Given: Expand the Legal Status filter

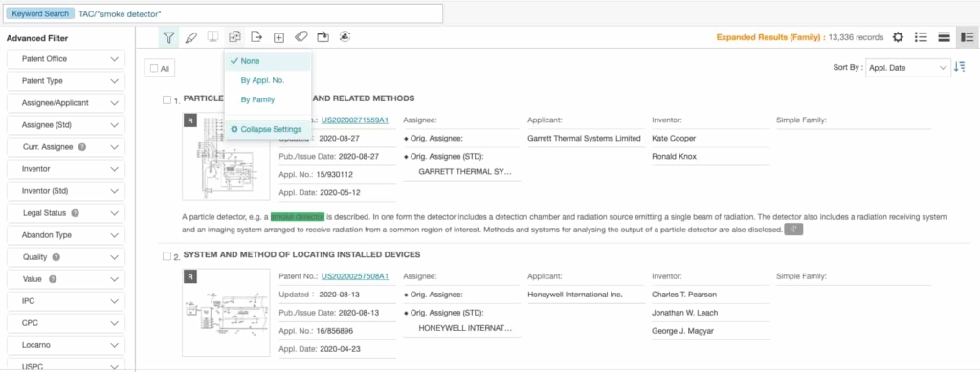Looking at the screenshot, I should pyautogui.click(x=66, y=213).
